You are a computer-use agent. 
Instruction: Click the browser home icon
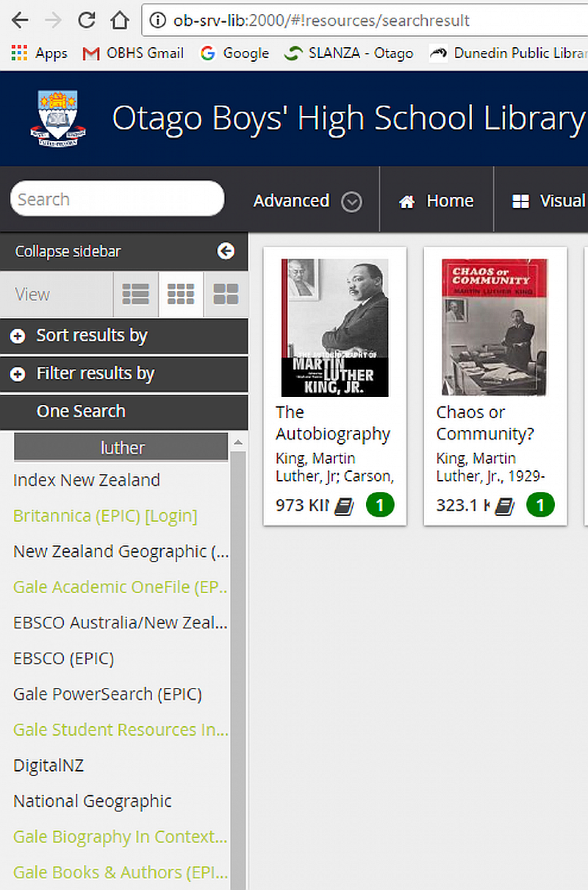click(x=120, y=20)
